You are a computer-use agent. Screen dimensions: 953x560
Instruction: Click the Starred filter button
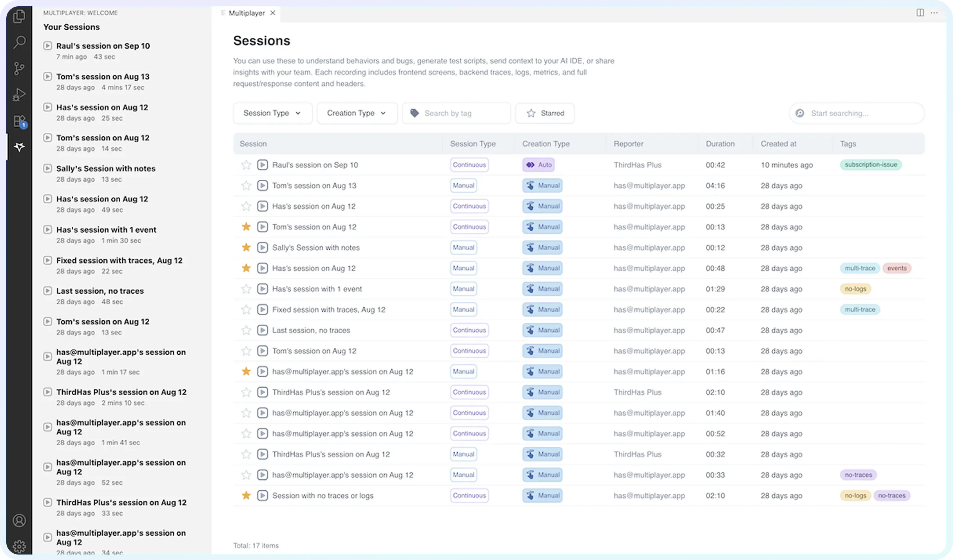point(545,113)
